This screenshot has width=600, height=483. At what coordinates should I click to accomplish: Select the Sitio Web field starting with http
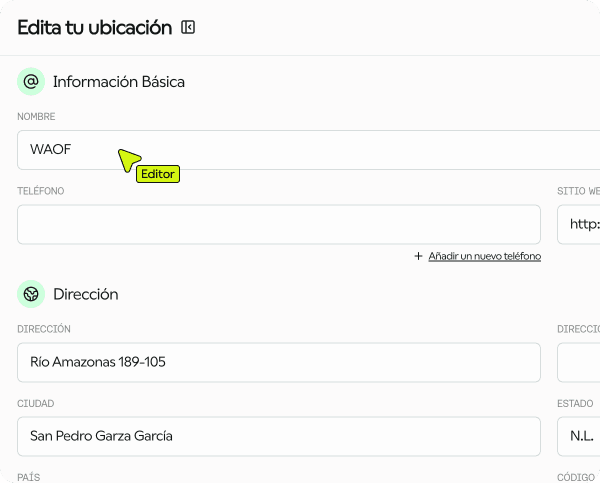tap(580, 225)
